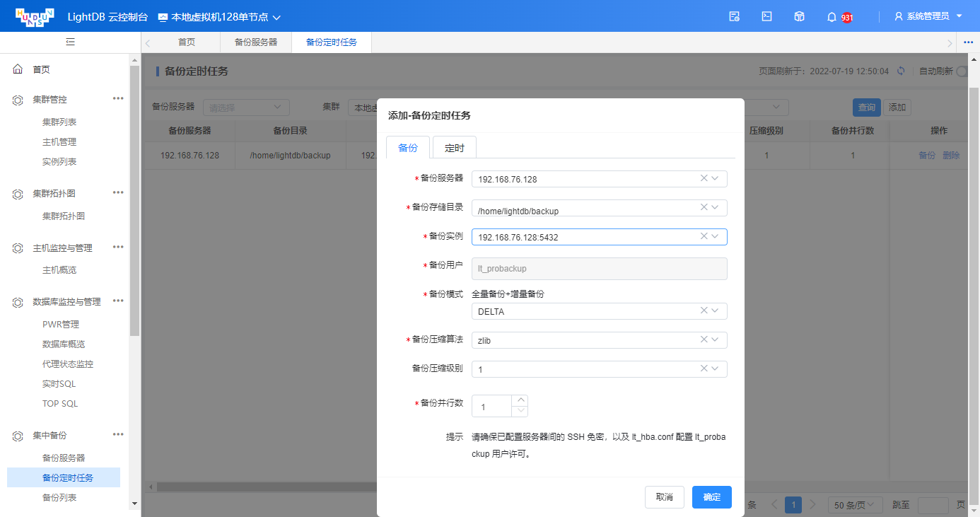This screenshot has width=980, height=517.
Task: Open the terminal console icon in header
Action: click(x=766, y=16)
